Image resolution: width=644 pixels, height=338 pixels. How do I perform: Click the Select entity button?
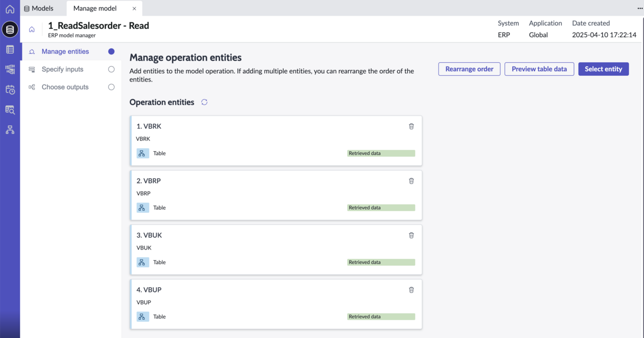[604, 69]
